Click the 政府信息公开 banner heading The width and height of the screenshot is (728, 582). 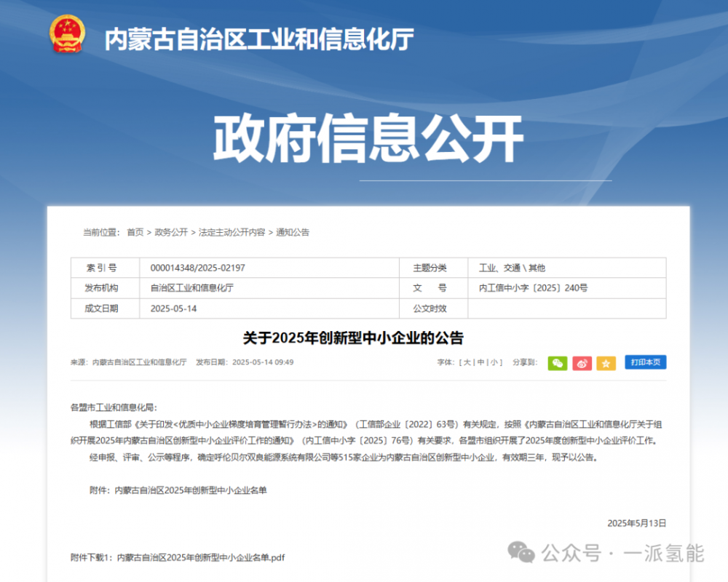click(368, 138)
